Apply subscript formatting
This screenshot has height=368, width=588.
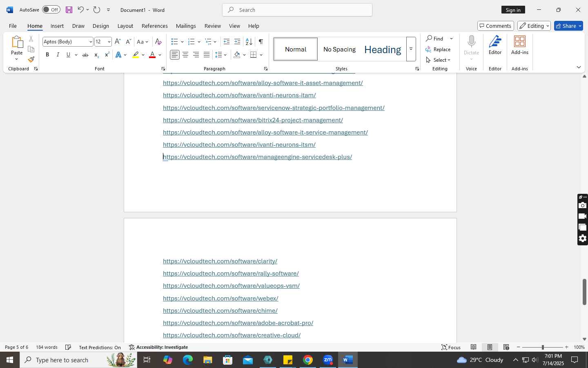[x=96, y=55]
